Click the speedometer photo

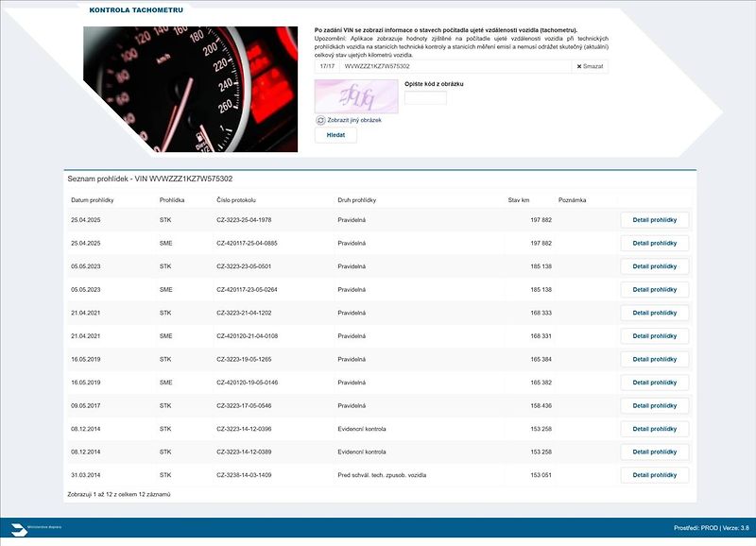coord(191,89)
